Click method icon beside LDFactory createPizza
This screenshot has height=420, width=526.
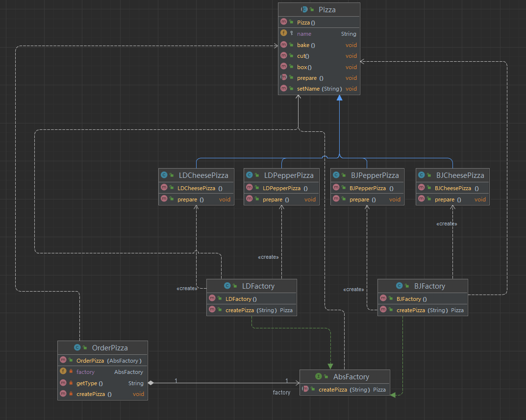click(x=212, y=309)
